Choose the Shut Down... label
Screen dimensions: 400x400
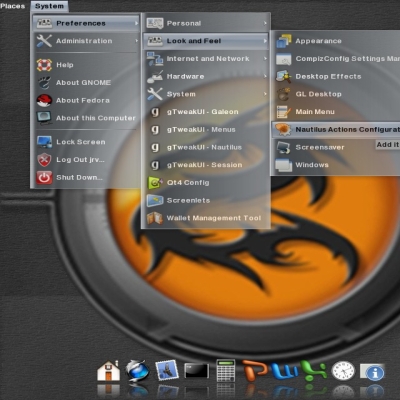(x=79, y=177)
